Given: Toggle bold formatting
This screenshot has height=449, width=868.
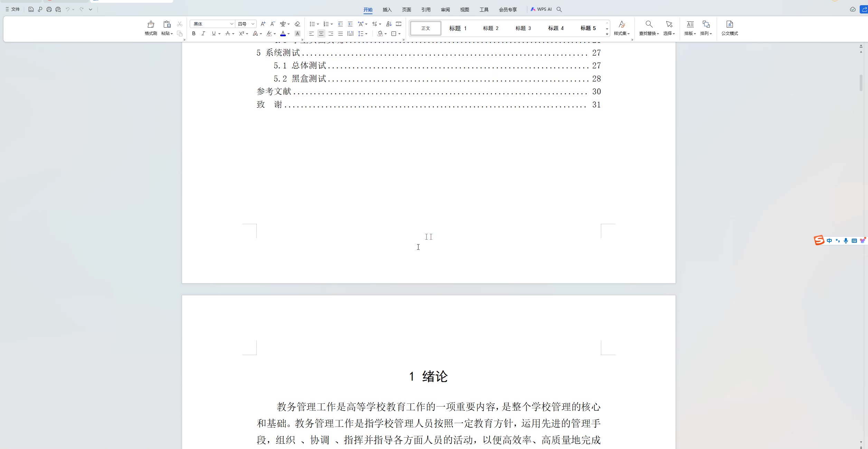Looking at the screenshot, I should (194, 34).
